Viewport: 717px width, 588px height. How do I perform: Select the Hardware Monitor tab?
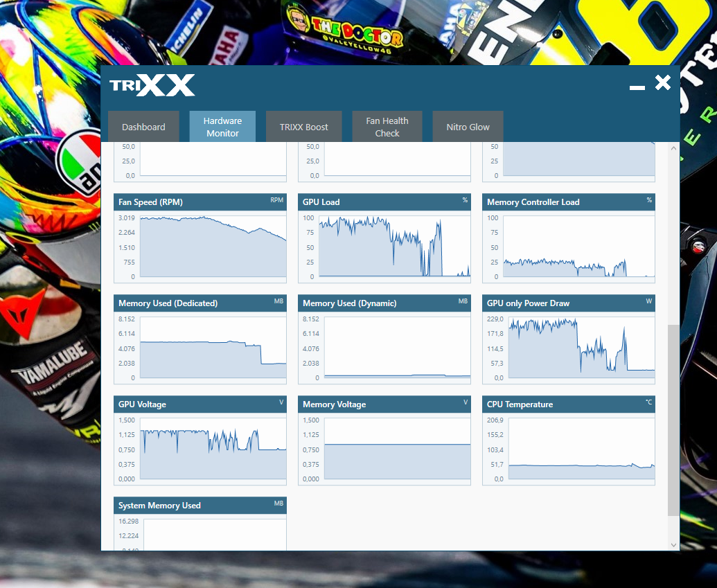tap(222, 127)
